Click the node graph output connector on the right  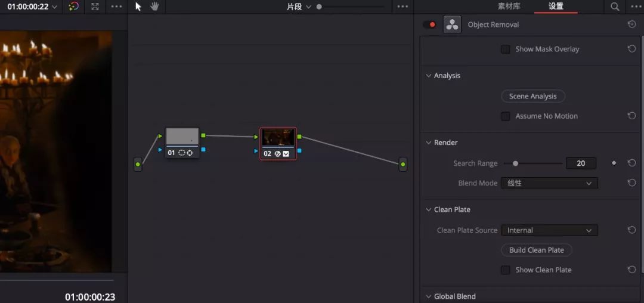(x=403, y=164)
